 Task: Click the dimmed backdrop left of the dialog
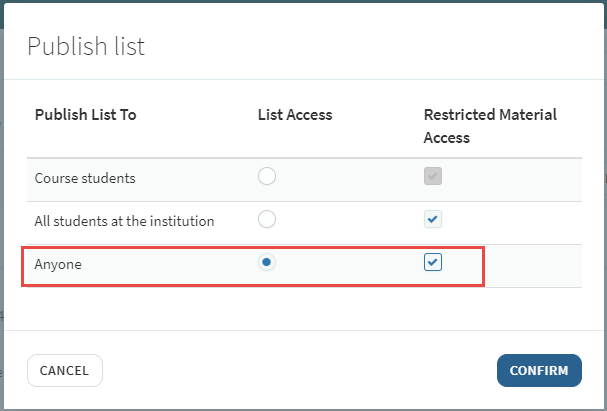pyautogui.click(x=2, y=206)
